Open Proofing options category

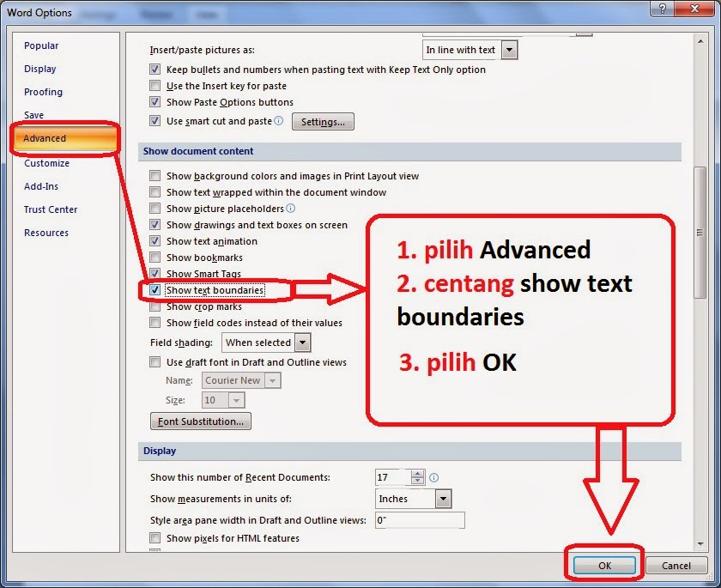[43, 92]
